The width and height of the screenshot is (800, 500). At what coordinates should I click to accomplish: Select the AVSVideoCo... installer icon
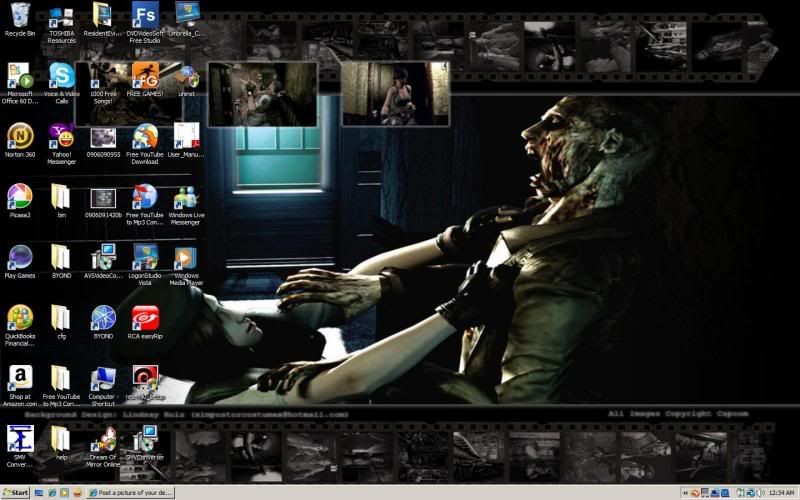103,262
